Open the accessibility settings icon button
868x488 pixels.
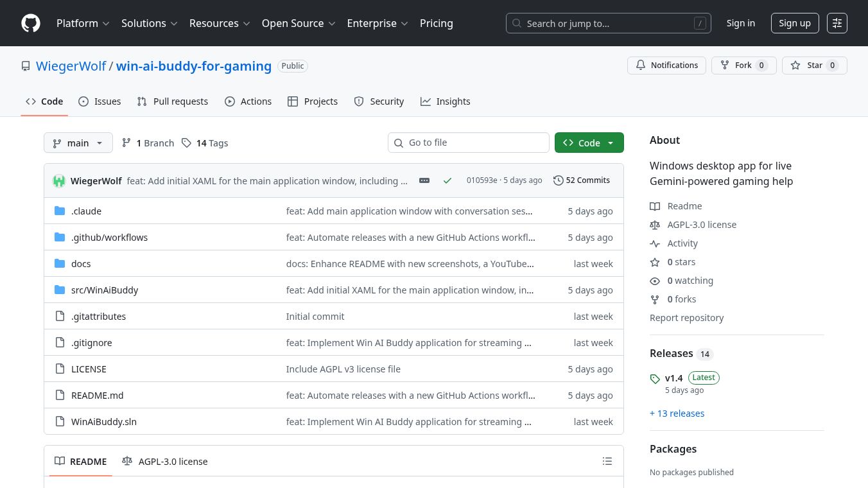click(x=837, y=23)
